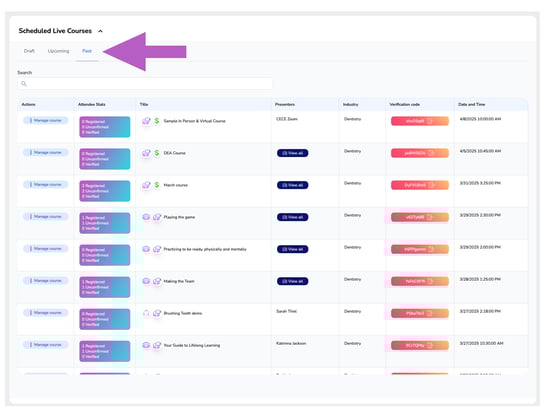Click the Date and Time column header
The image size is (552, 409).
click(471, 105)
